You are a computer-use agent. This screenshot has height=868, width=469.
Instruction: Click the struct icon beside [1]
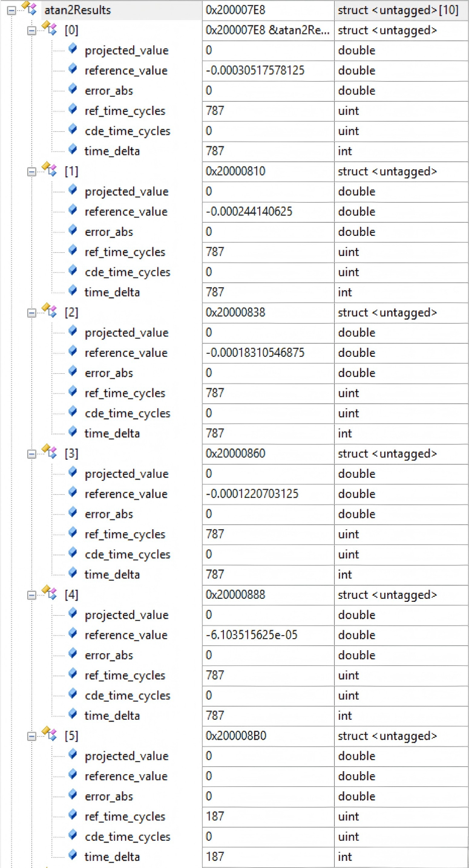click(x=48, y=170)
